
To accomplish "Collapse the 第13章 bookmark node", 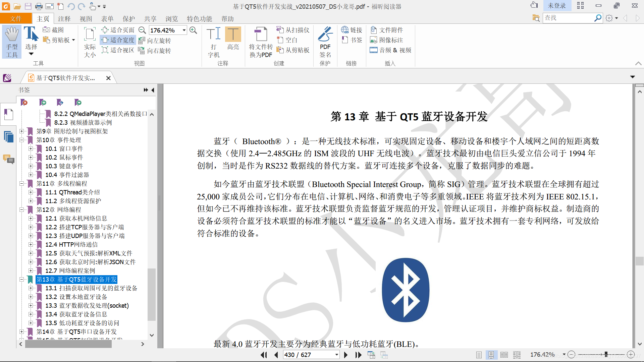I will pyautogui.click(x=22, y=280).
